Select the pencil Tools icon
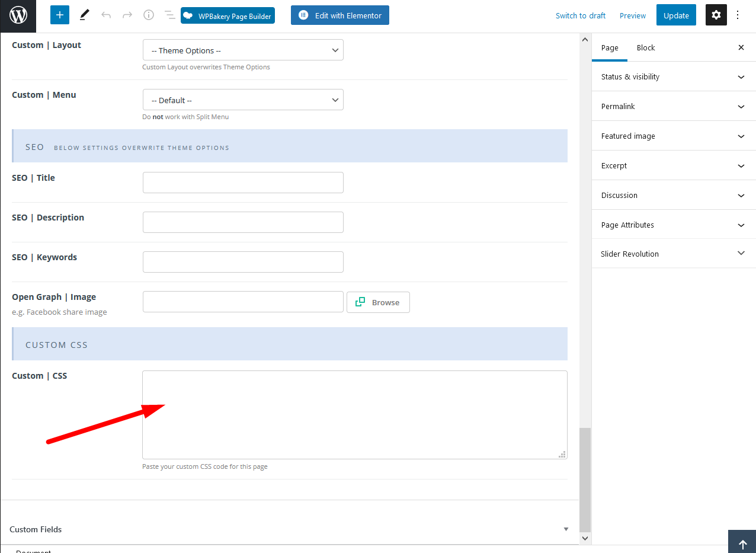This screenshot has width=756, height=553. pyautogui.click(x=84, y=15)
